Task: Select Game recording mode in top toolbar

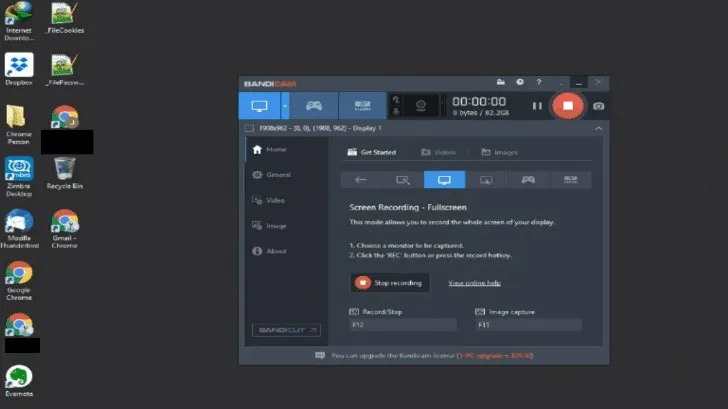Action: (313, 105)
